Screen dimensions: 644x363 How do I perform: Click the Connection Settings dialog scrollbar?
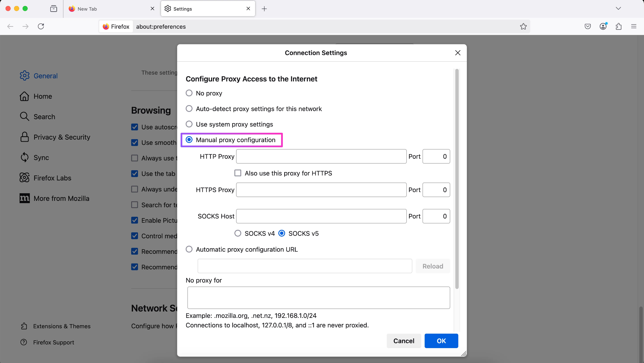click(457, 179)
